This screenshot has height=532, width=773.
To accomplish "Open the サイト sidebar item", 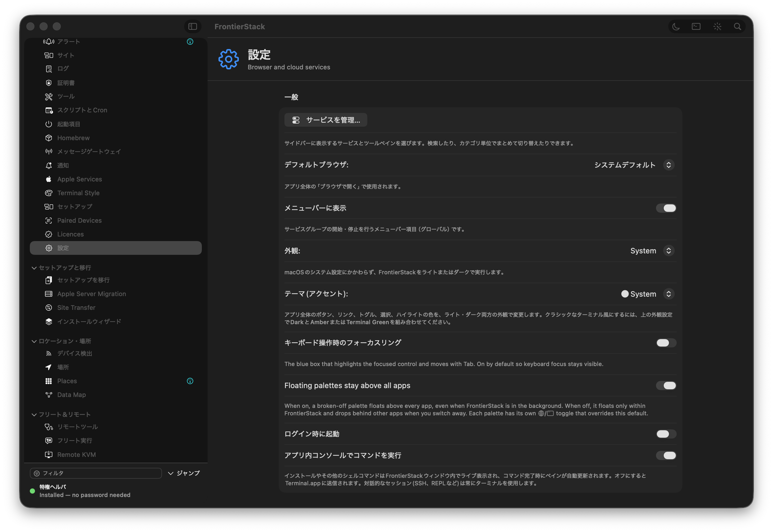I will 116,55.
